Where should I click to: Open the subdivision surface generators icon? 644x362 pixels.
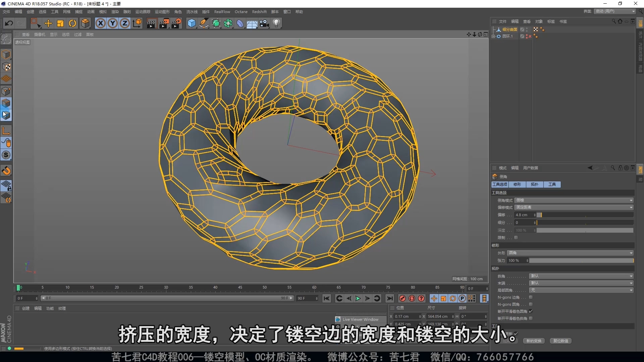pos(216,23)
